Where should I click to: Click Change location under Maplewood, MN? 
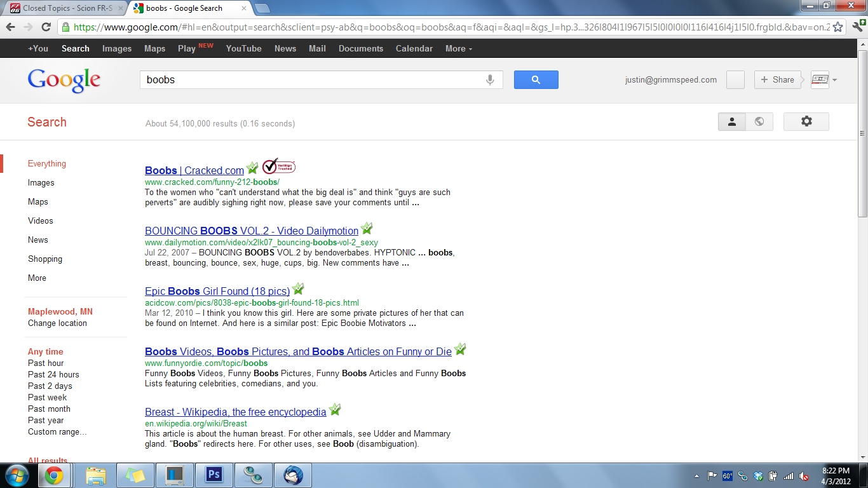point(57,323)
